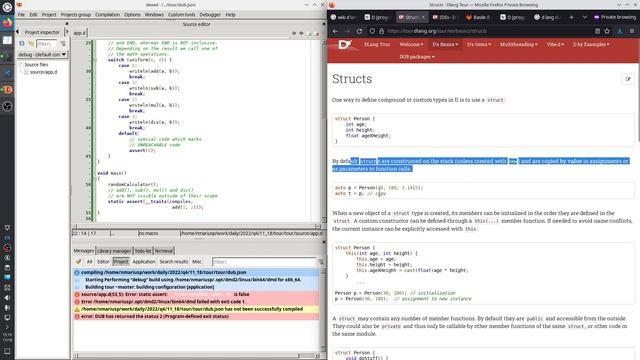Expand the Vibe.d dropdown menu
The image size is (640, 360).
click(x=555, y=44)
